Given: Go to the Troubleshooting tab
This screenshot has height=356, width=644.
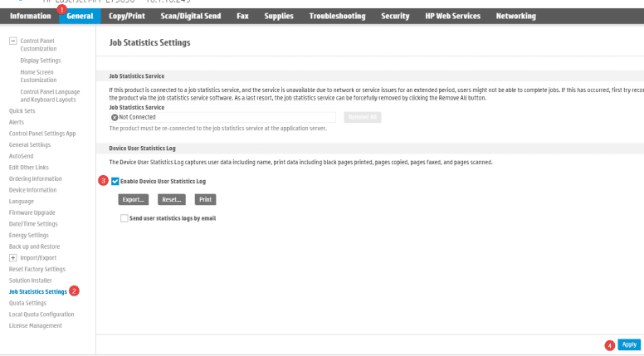Looking at the screenshot, I should pyautogui.click(x=339, y=16).
